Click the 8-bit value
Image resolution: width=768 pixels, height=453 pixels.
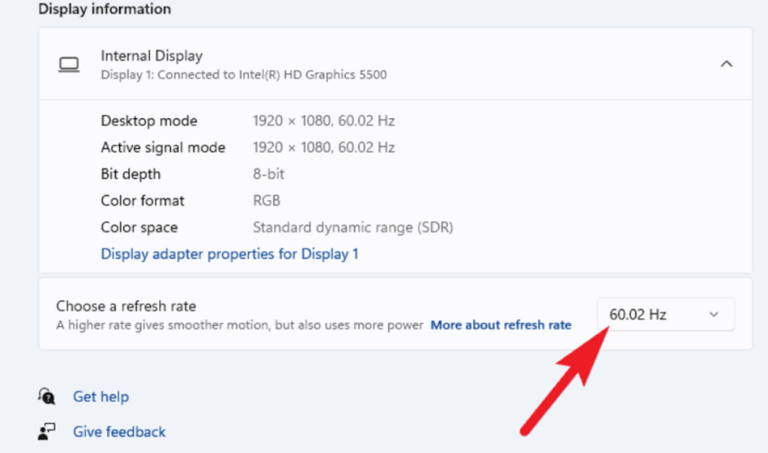[x=268, y=174]
